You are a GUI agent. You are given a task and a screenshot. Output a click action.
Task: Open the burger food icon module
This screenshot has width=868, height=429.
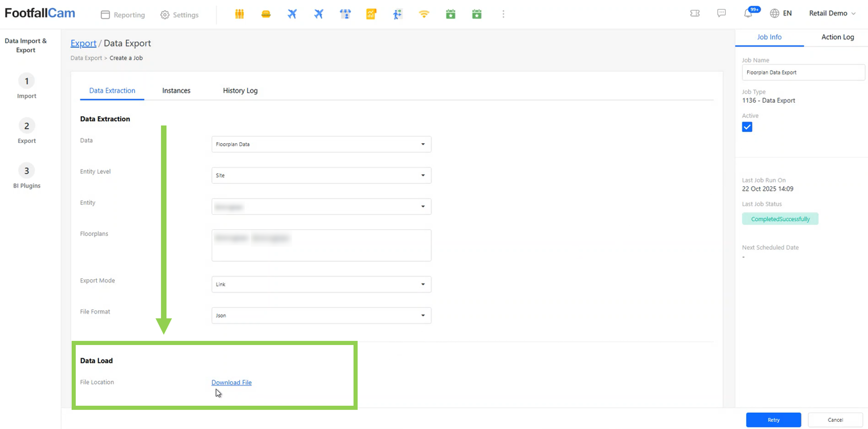tap(266, 14)
